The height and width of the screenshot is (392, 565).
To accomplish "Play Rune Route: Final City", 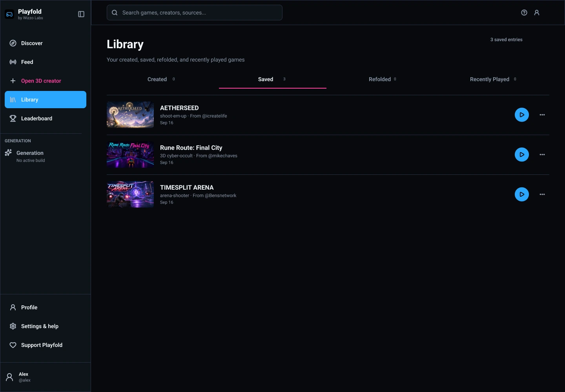I will [x=522, y=154].
